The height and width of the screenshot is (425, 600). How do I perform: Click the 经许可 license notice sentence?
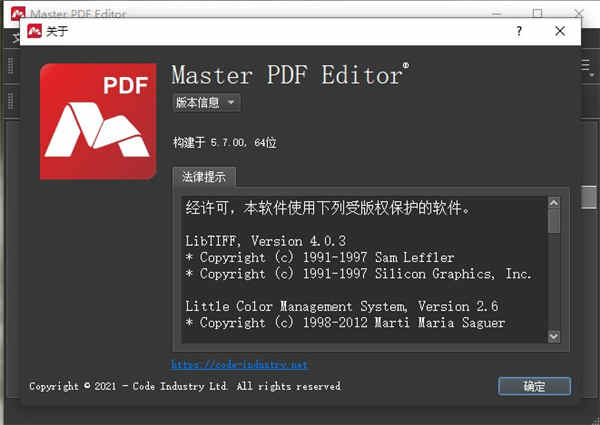(x=328, y=208)
